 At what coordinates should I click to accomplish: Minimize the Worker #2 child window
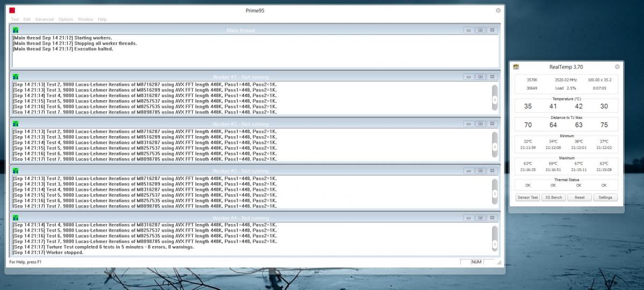coord(469,124)
